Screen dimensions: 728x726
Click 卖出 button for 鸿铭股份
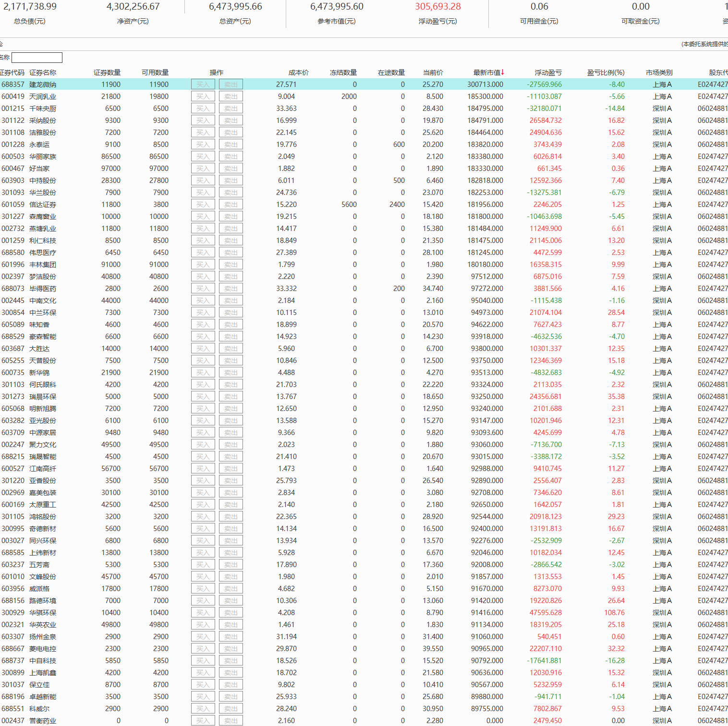pos(231,517)
